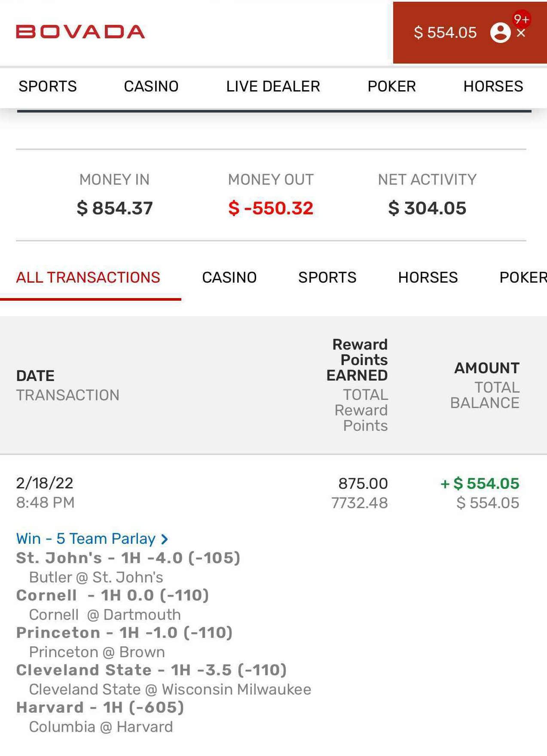Screen dimensions: 547x756
Task: Select the All Transactions tab
Action: pos(88,277)
